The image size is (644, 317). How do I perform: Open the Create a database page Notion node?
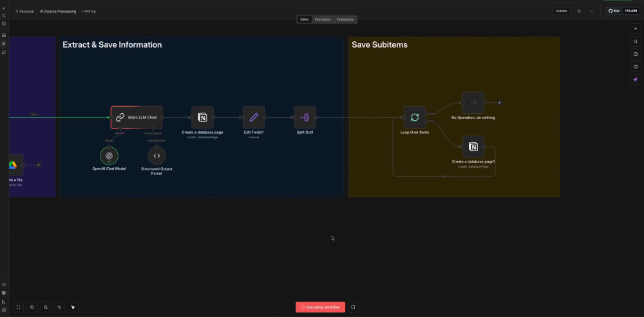pyautogui.click(x=202, y=117)
